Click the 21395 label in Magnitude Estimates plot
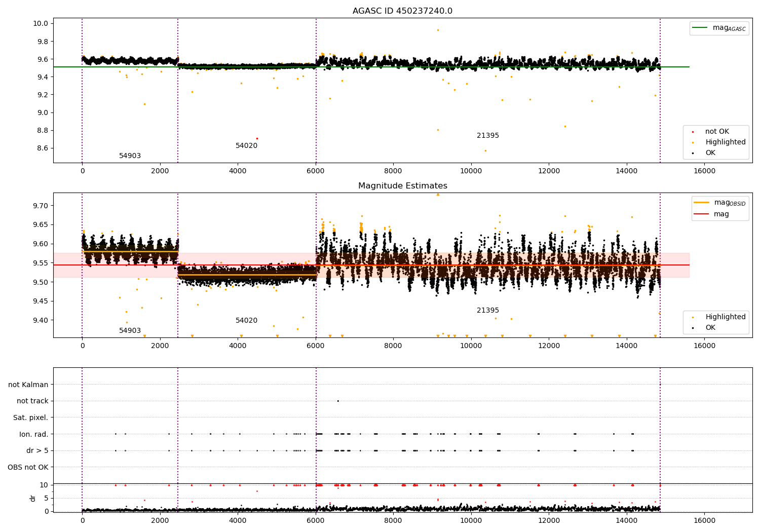The image size is (760, 532). coord(488,311)
